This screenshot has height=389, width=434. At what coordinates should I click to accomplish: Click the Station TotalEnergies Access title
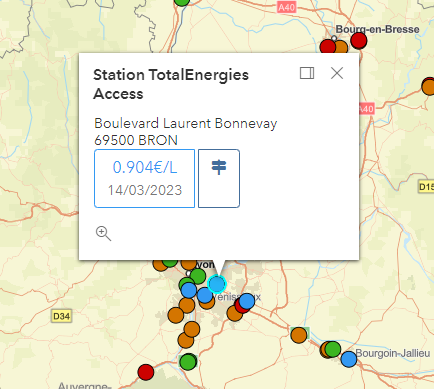click(171, 84)
